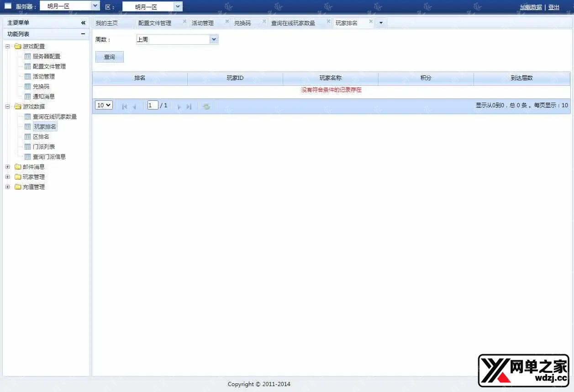Click the 游戏数据 folder icon
Viewport: 574px width, 392px height.
click(x=18, y=106)
